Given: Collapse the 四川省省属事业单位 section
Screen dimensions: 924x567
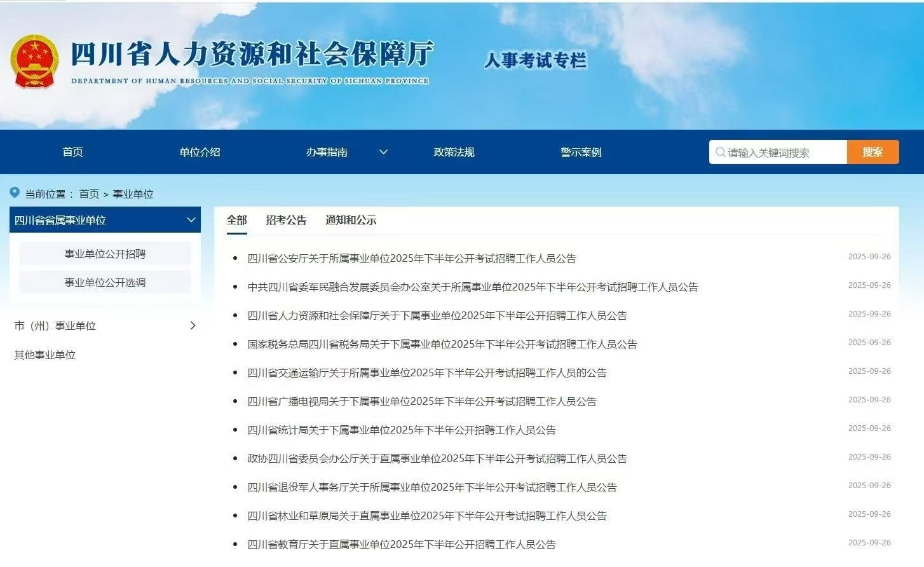Looking at the screenshot, I should (x=191, y=220).
